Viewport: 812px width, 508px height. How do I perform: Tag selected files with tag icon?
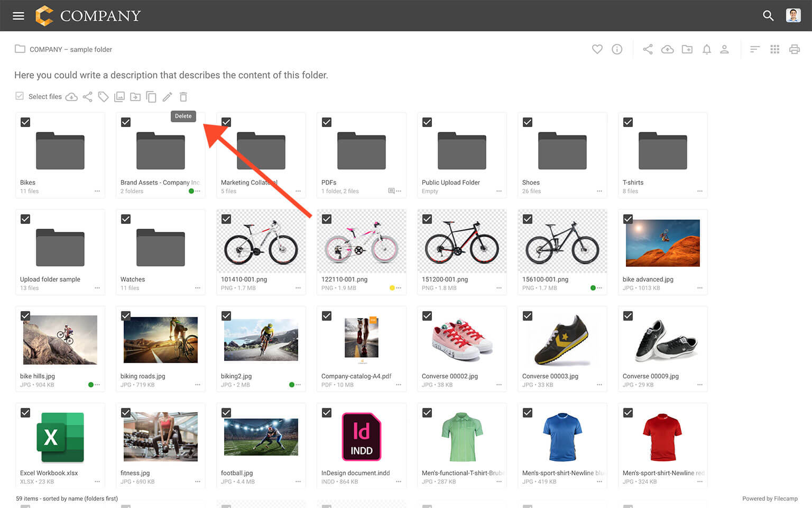[x=103, y=97]
